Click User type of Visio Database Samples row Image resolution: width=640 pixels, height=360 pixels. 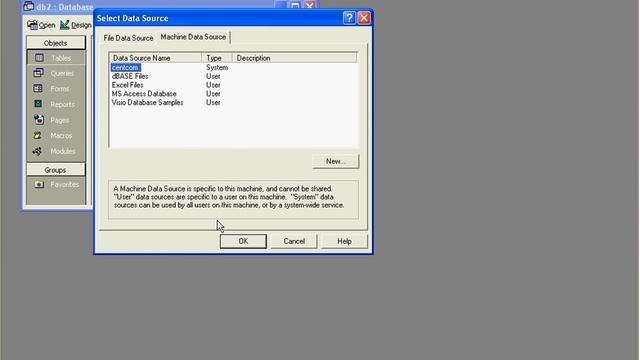click(213, 102)
